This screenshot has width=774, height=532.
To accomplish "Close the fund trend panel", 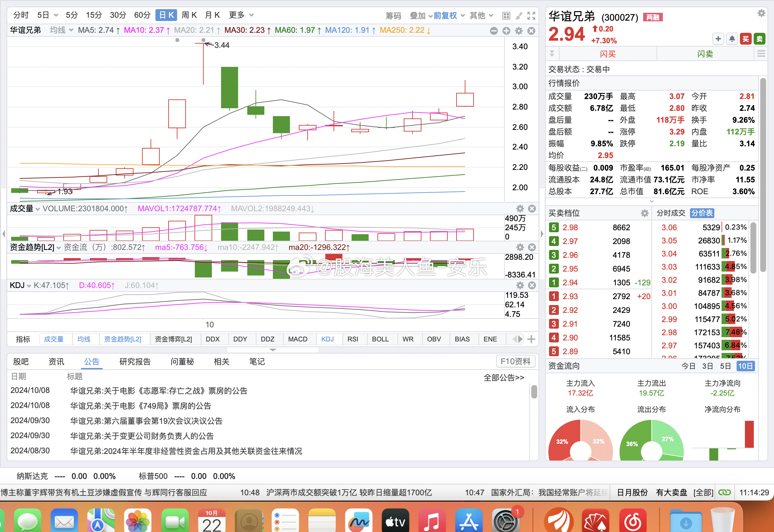I will click(x=532, y=247).
